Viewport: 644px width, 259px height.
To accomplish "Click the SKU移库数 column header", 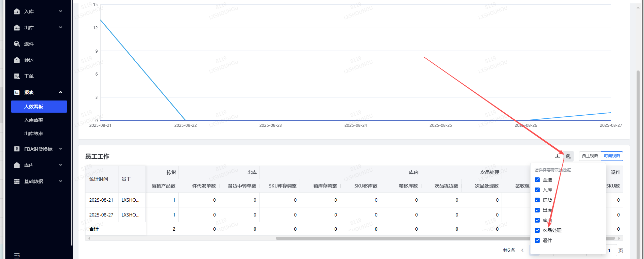I will click(x=366, y=186).
